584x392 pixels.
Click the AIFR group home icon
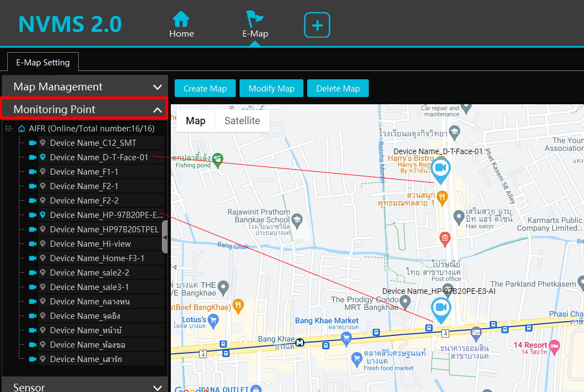[22, 129]
